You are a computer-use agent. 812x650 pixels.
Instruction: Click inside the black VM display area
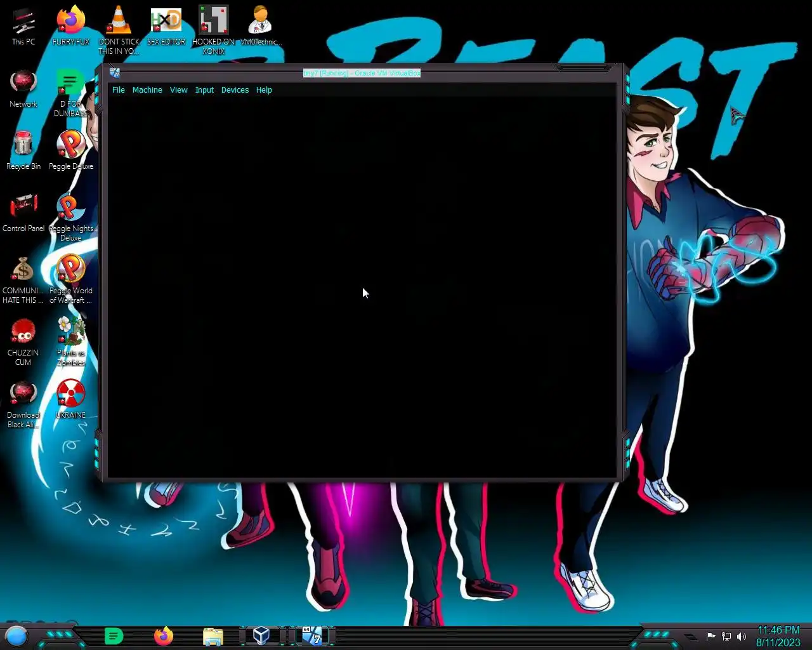click(362, 287)
